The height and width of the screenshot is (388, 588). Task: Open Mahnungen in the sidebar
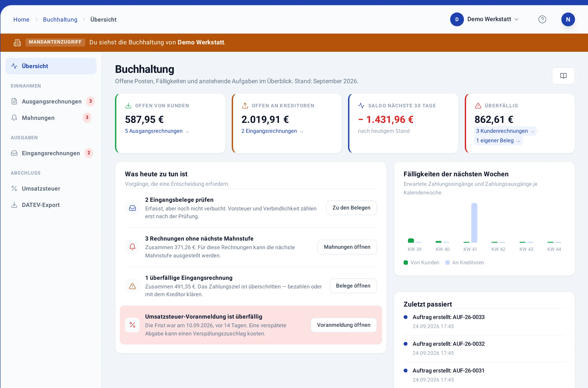point(51,117)
